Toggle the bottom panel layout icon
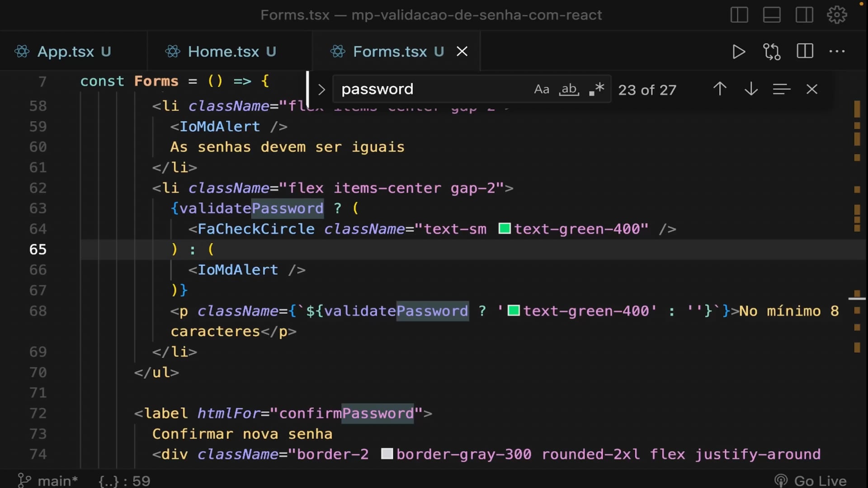The image size is (868, 488). tap(772, 15)
